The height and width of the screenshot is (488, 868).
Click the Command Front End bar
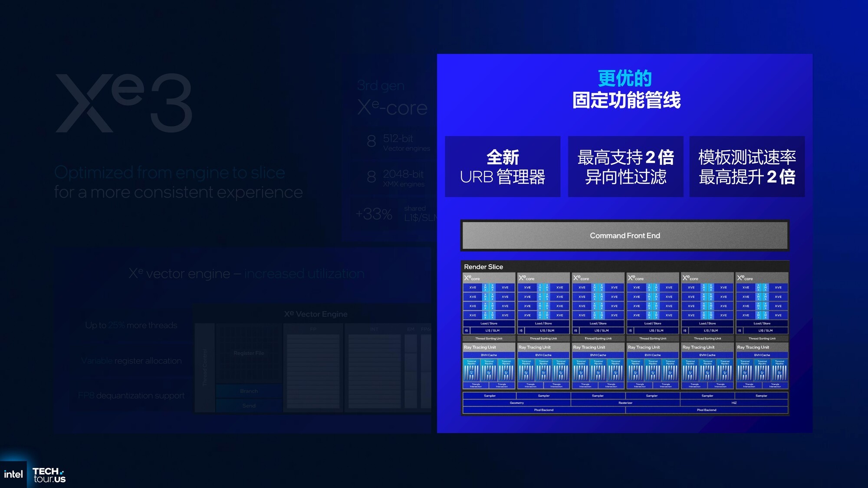(x=625, y=236)
